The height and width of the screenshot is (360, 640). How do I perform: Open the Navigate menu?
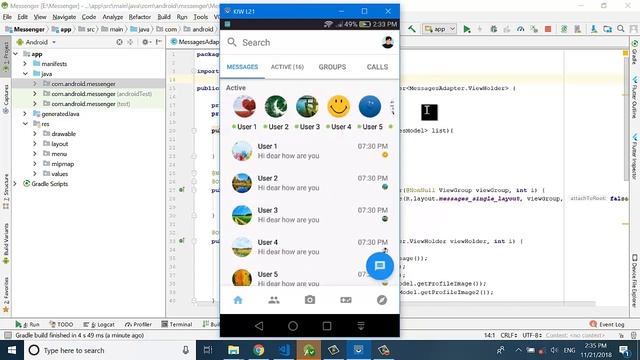[64, 17]
